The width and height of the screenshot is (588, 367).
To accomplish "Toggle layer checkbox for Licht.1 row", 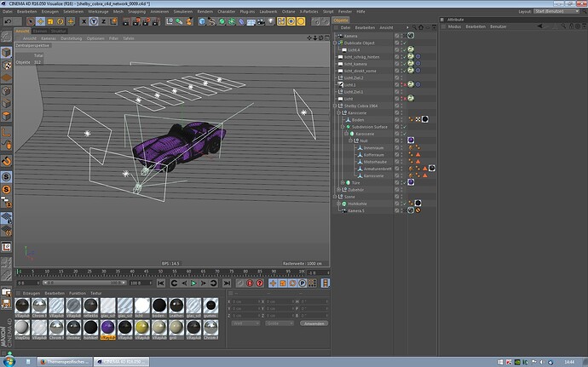I will click(397, 84).
